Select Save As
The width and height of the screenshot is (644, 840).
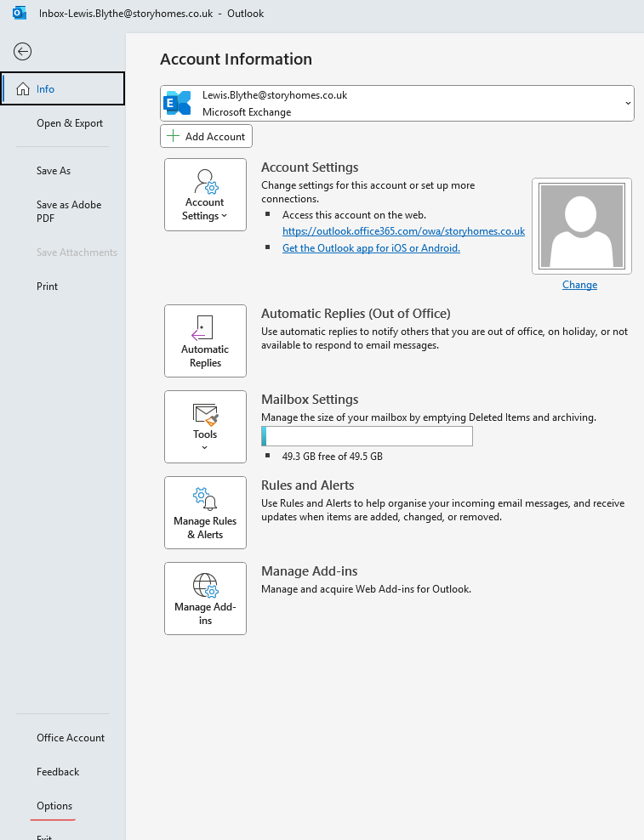54,171
